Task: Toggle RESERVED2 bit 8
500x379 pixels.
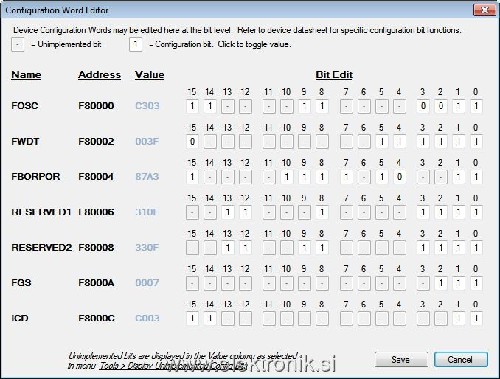Action: click(x=322, y=248)
